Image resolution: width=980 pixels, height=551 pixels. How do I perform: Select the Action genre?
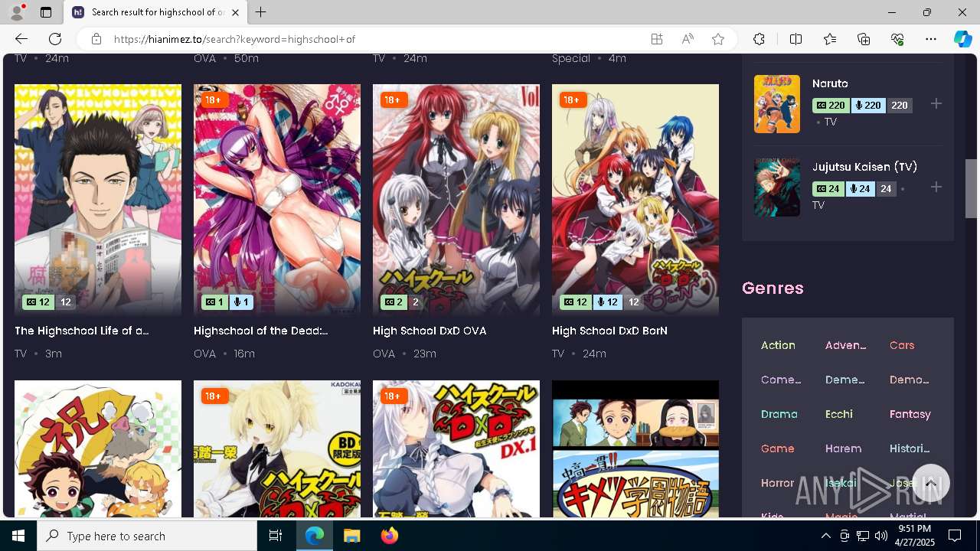(778, 345)
